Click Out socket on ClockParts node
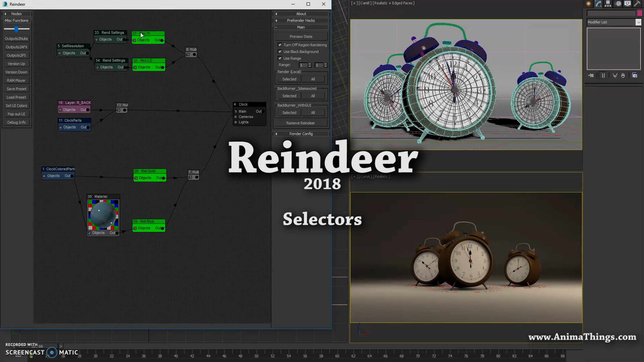The image size is (644, 362). coord(88,127)
